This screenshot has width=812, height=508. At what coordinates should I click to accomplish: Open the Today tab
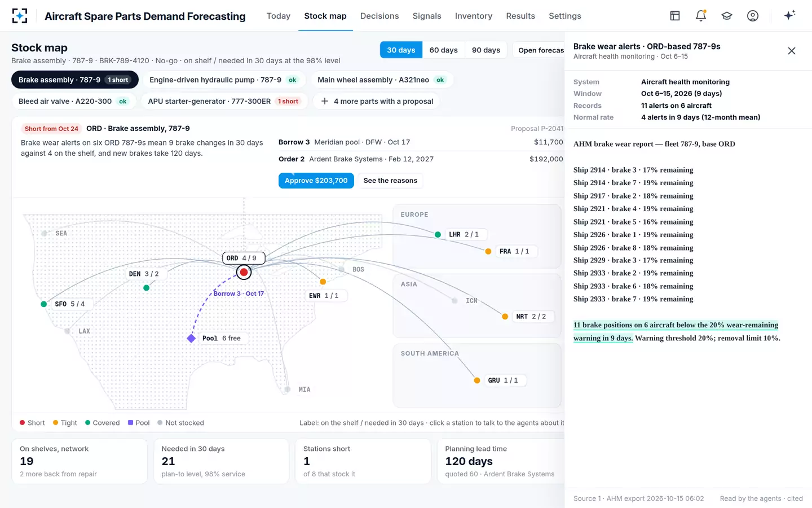tap(279, 16)
